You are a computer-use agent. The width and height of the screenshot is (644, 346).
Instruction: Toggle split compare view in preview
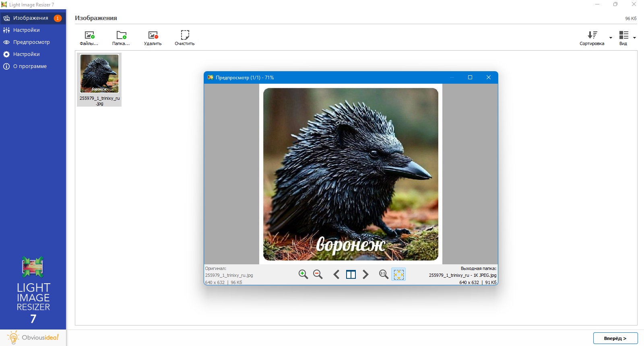(x=351, y=274)
